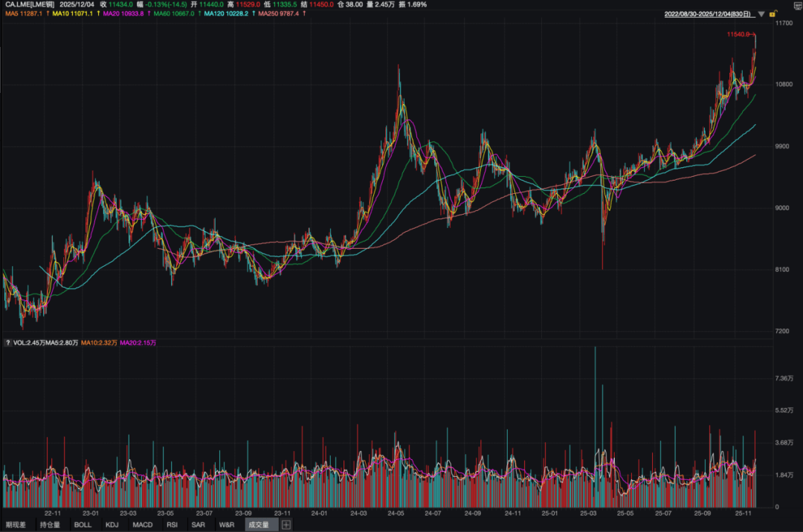This screenshot has width=803, height=532.
Task: Switch to the MACD indicator tab
Action: coord(142,525)
